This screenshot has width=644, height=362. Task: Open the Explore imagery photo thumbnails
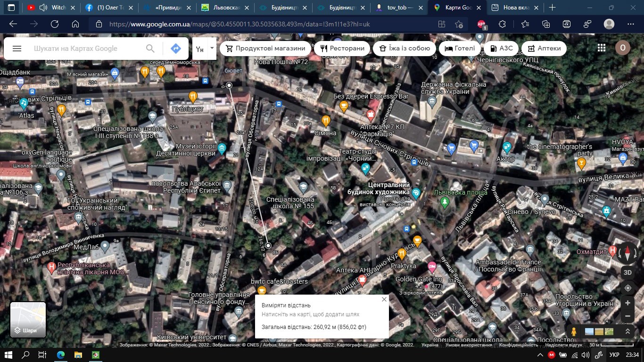click(x=599, y=332)
